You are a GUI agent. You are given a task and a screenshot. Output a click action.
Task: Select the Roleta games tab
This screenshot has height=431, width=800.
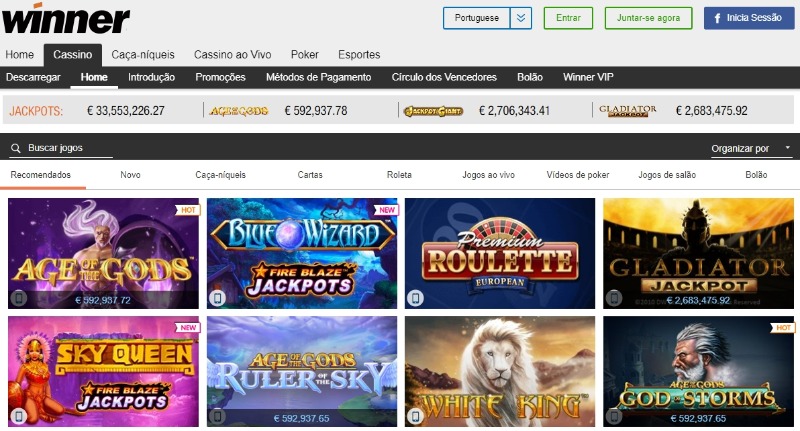[399, 175]
